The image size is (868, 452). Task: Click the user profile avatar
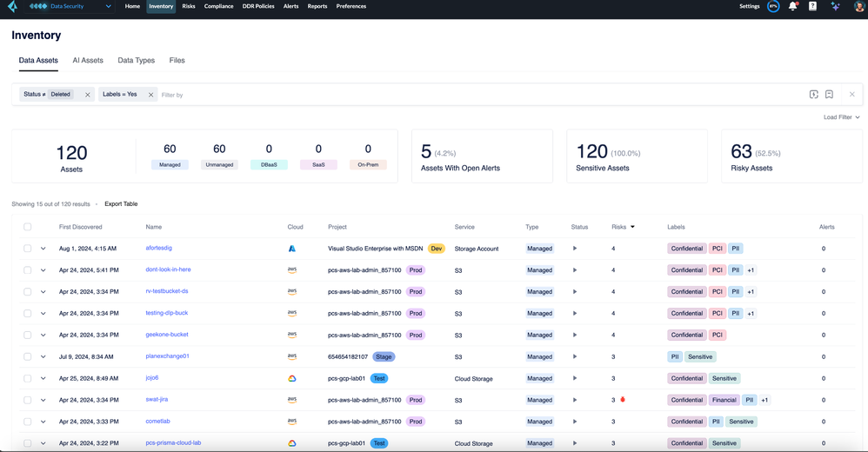pos(859,6)
